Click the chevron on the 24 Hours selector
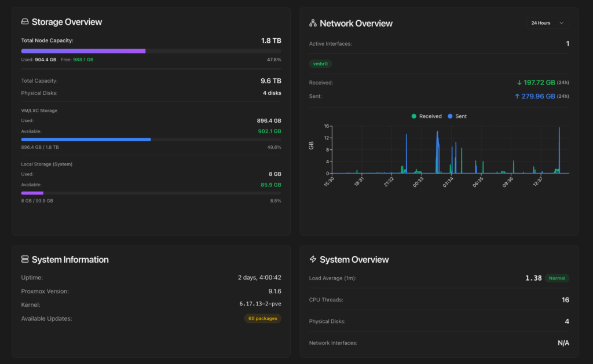The width and height of the screenshot is (593, 364). [x=562, y=23]
